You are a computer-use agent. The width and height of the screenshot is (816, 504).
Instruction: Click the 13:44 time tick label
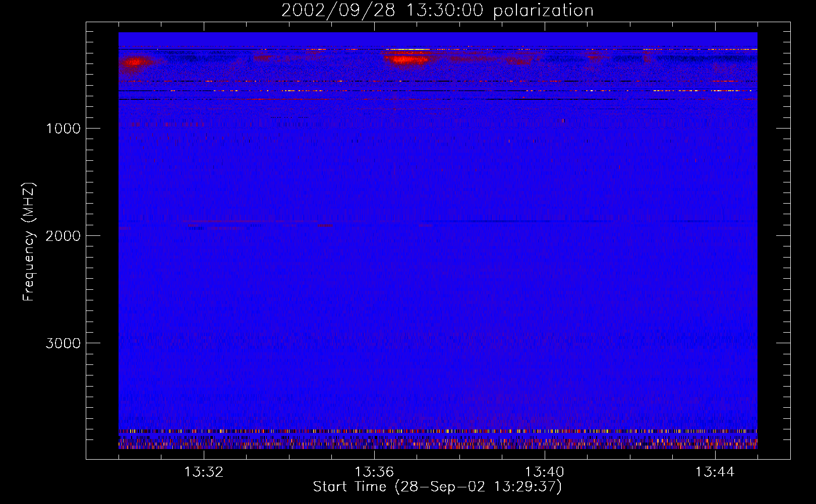coord(715,472)
